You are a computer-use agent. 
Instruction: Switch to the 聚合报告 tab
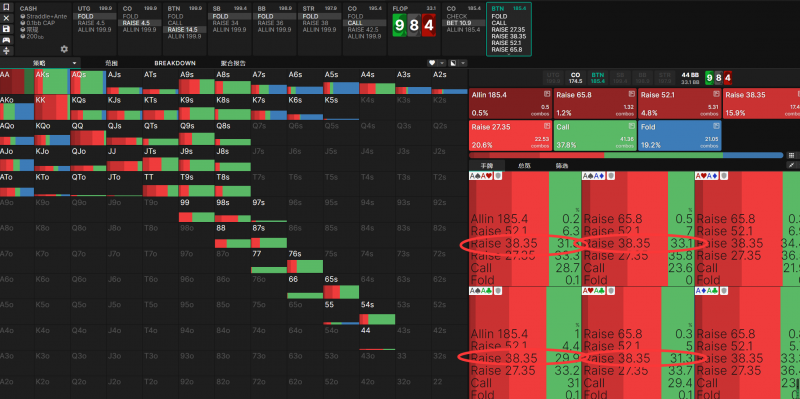tap(233, 63)
